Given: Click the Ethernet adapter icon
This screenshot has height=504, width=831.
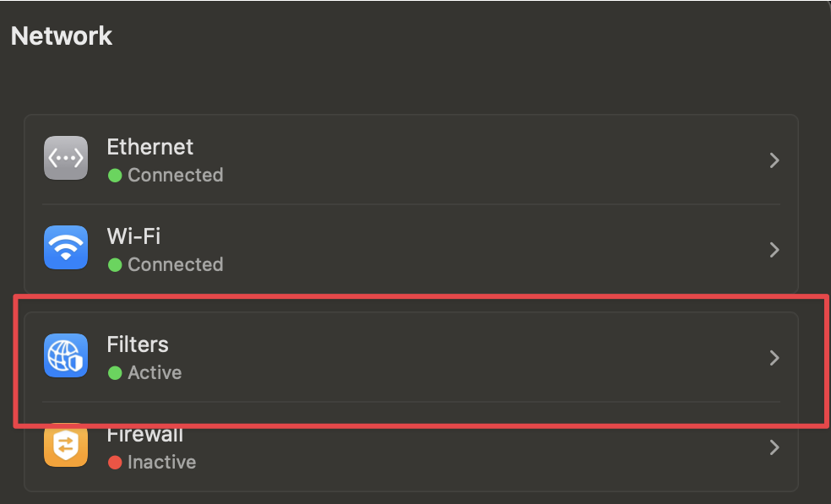Looking at the screenshot, I should tap(66, 158).
